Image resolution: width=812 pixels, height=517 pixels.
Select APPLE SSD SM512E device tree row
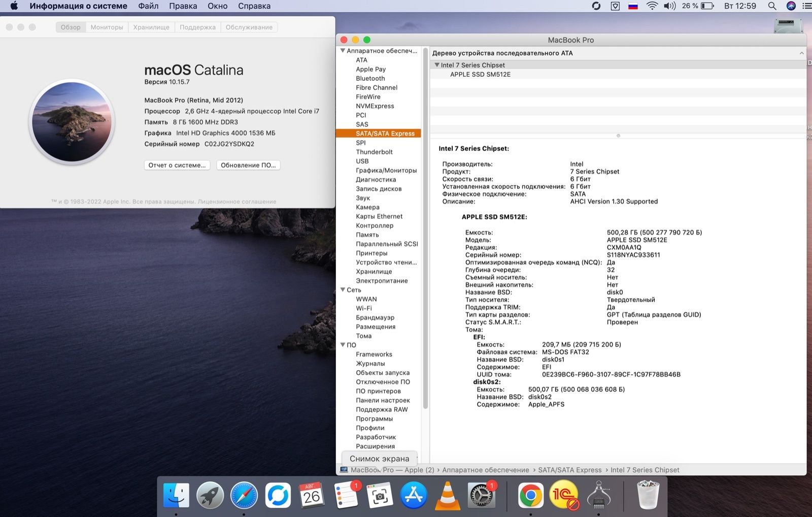(x=618, y=74)
